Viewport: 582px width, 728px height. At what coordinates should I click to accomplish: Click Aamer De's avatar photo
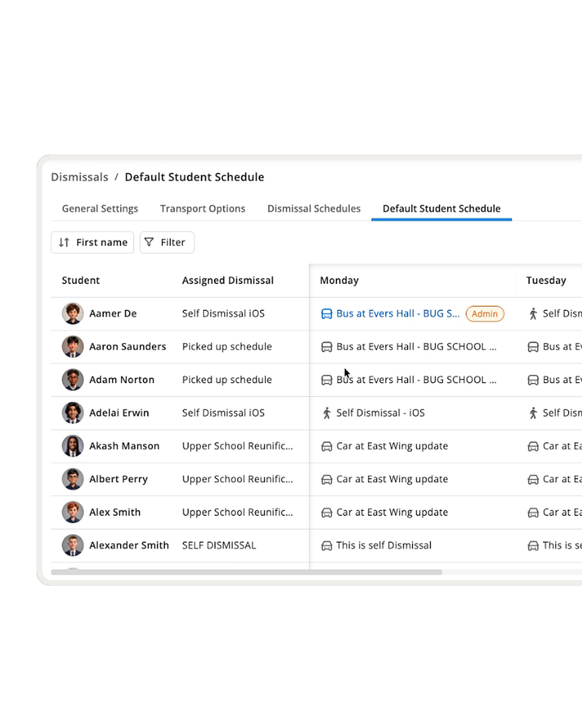73,314
